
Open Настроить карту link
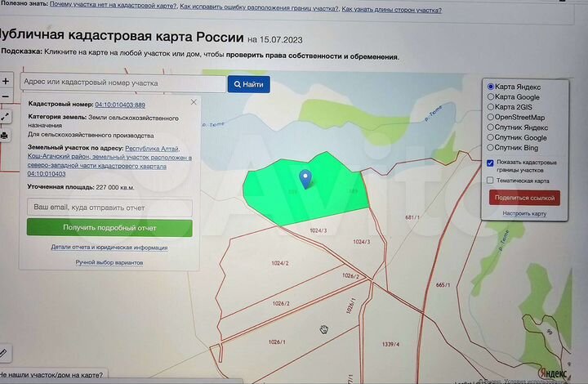coord(524,213)
